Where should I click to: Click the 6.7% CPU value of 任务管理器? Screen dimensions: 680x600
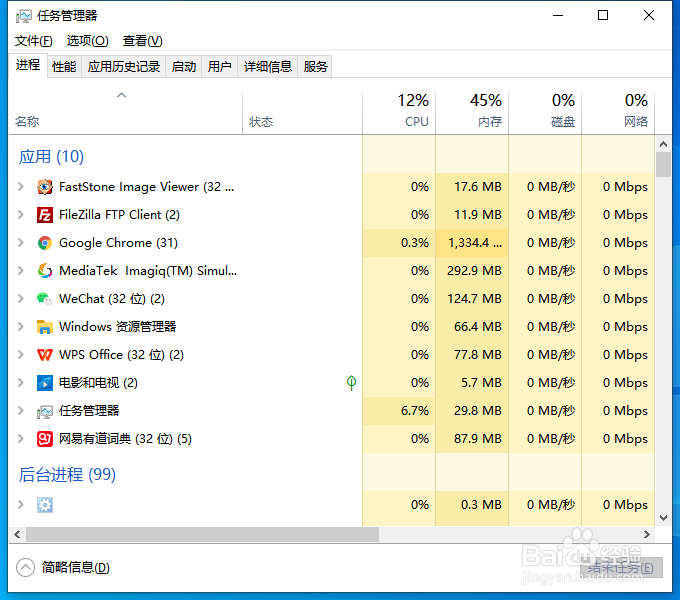point(399,411)
